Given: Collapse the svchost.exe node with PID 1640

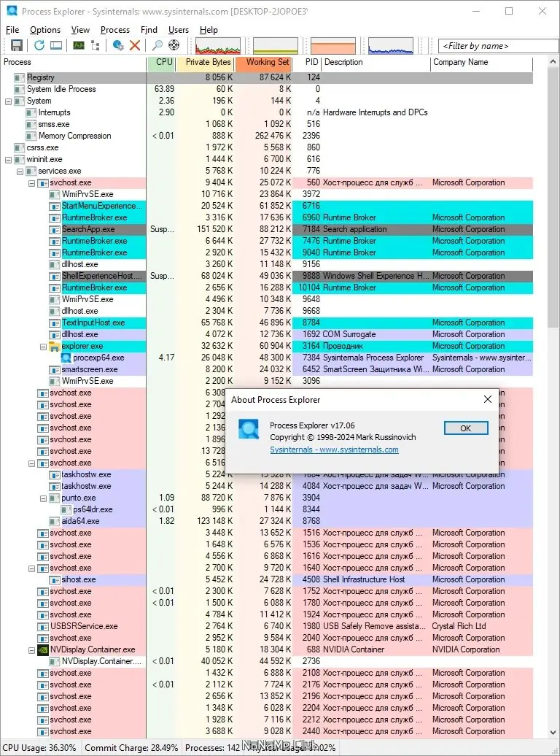Looking at the screenshot, I should (31, 568).
